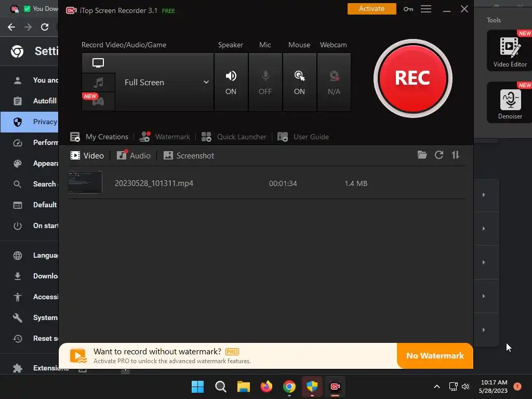Open the license key icon
Viewport: 532px width, 399px height.
[408, 9]
